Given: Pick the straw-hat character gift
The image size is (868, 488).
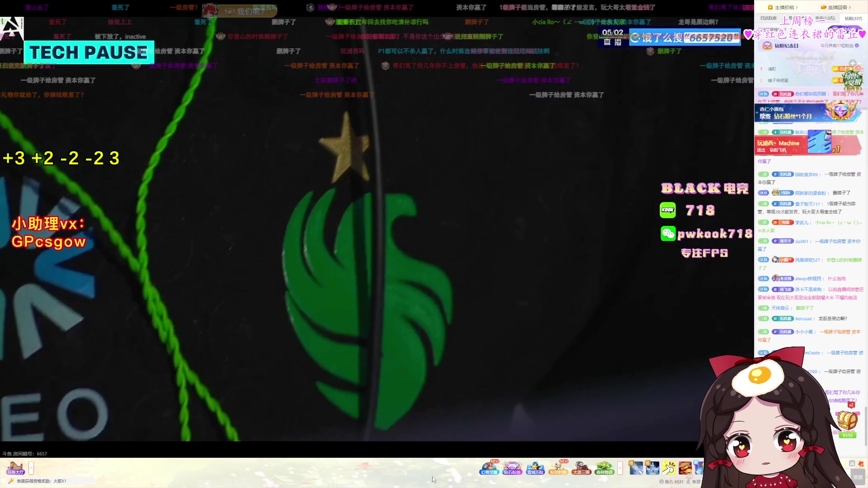Looking at the screenshot, I should pos(684,468).
